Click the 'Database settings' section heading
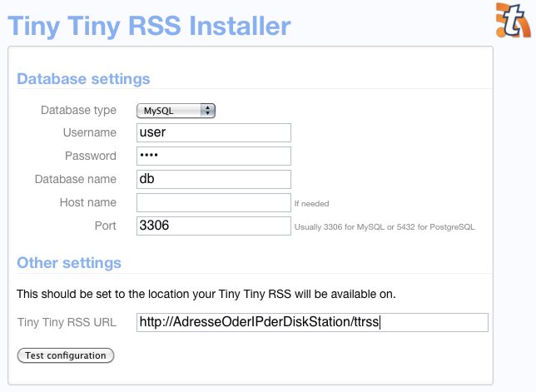 83,79
